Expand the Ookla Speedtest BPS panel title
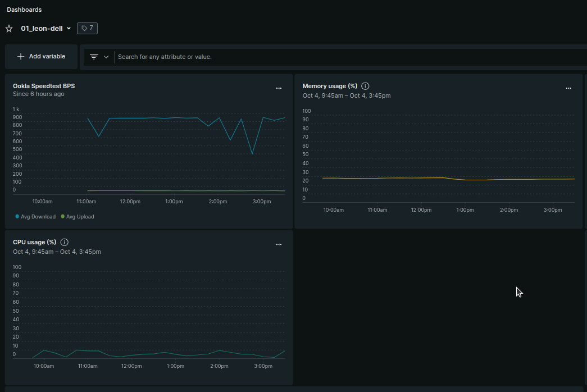The height and width of the screenshot is (392, 587). pyautogui.click(x=43, y=86)
